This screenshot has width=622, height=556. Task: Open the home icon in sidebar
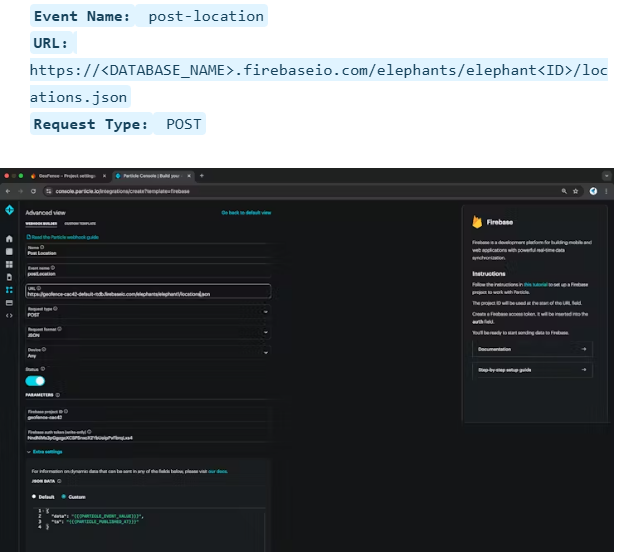[x=9, y=239]
